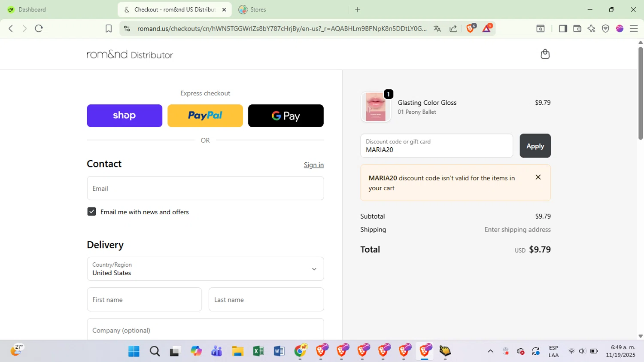The image size is (644, 362).
Task: Open Excel from the taskbar
Action: 258,351
